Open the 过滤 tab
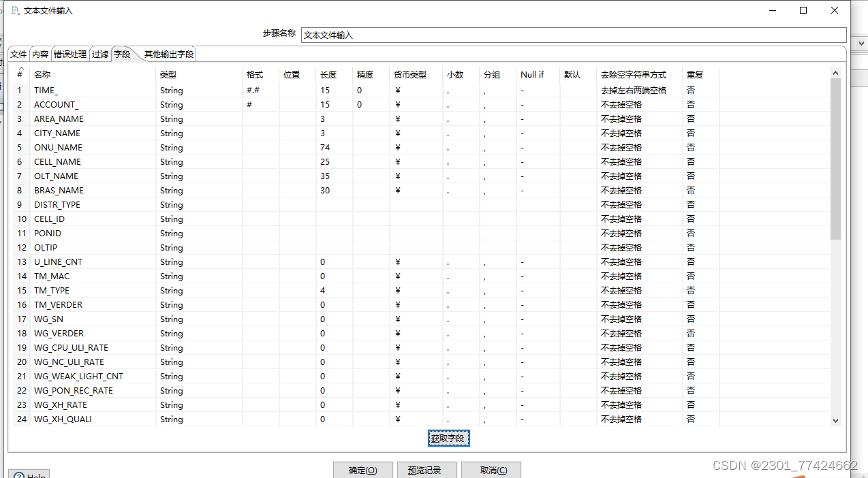The width and height of the screenshot is (868, 478). (x=100, y=53)
